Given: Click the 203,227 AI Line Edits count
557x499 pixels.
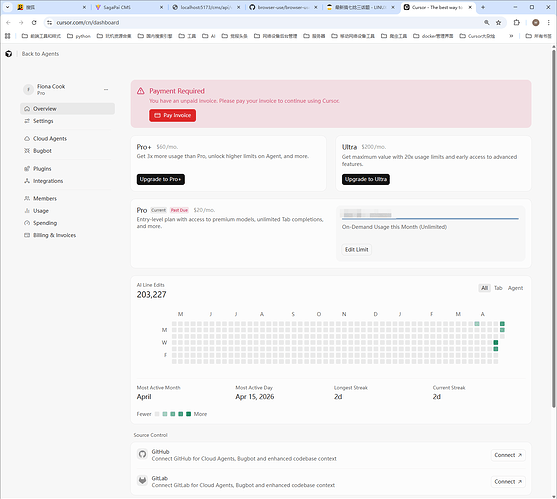Looking at the screenshot, I should 151,294.
